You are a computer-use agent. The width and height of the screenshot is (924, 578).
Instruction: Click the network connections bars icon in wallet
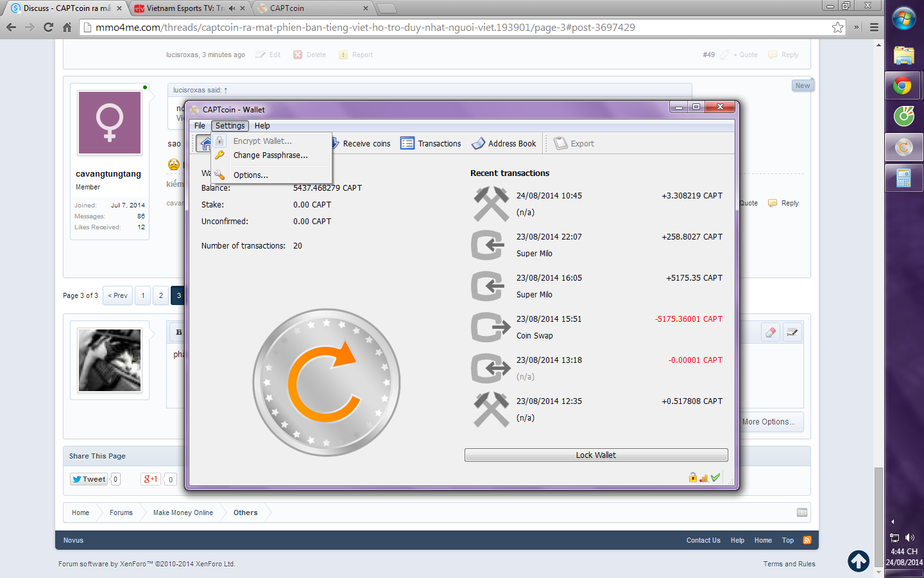(704, 478)
